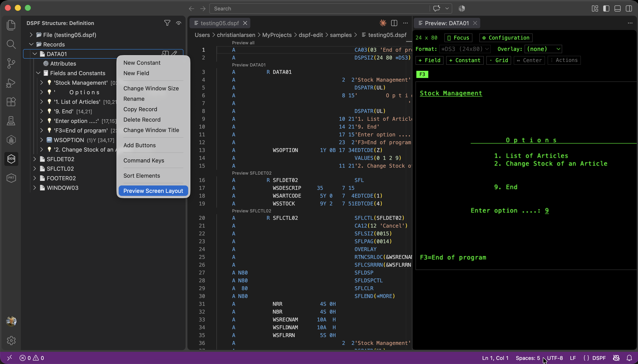Toggle Focus mode in the preview
The image size is (638, 364).
(458, 38)
